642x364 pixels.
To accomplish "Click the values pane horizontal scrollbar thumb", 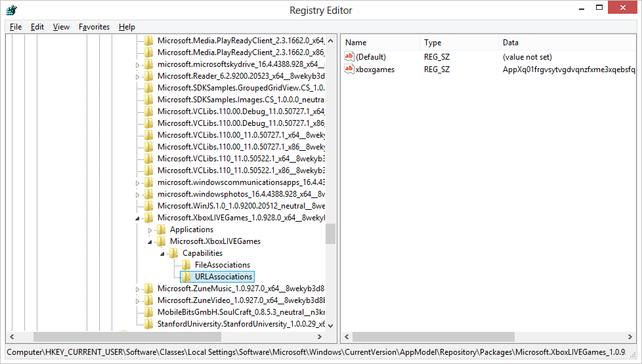I will [x=433, y=336].
